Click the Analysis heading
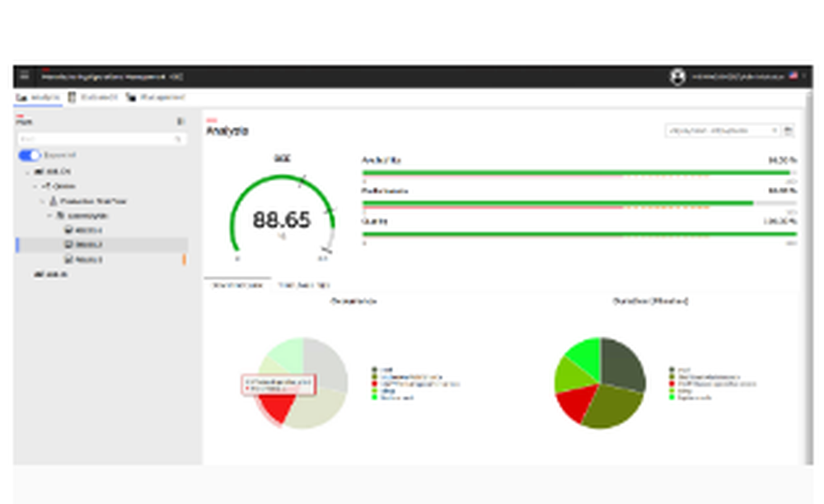824x504 pixels. click(227, 131)
